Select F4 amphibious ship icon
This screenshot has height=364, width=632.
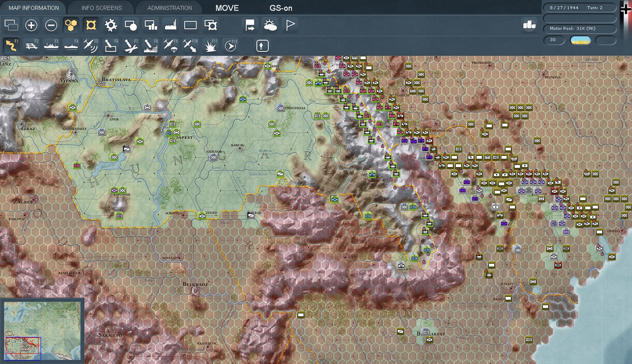(x=71, y=46)
